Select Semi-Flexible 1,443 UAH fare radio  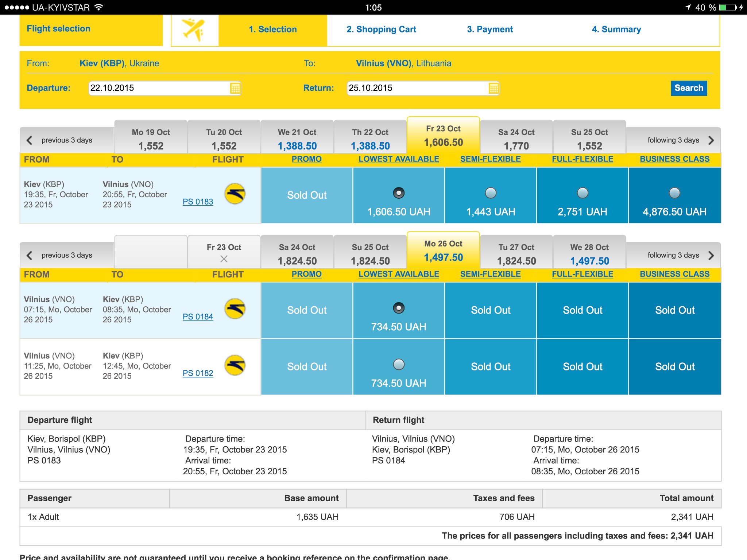491,192
